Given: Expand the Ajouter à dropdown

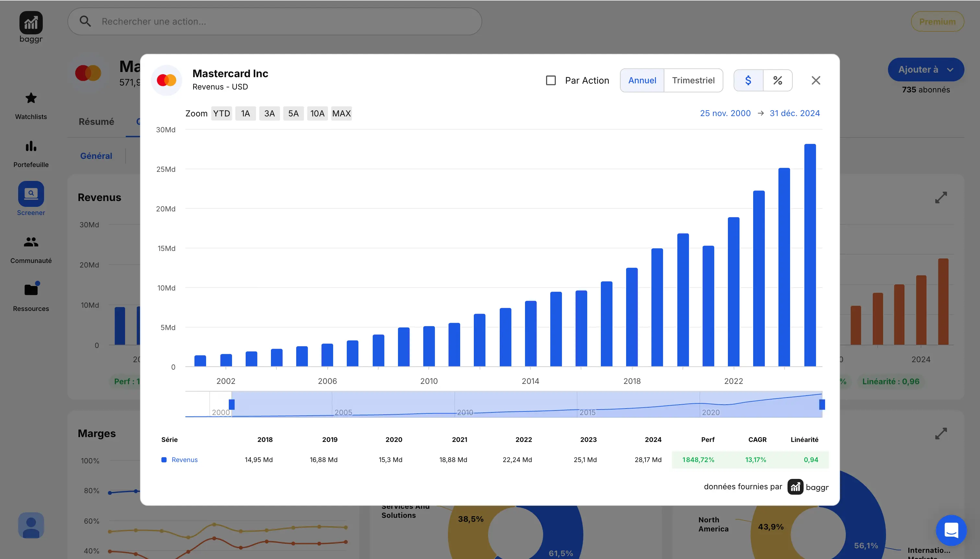Looking at the screenshot, I should (925, 69).
